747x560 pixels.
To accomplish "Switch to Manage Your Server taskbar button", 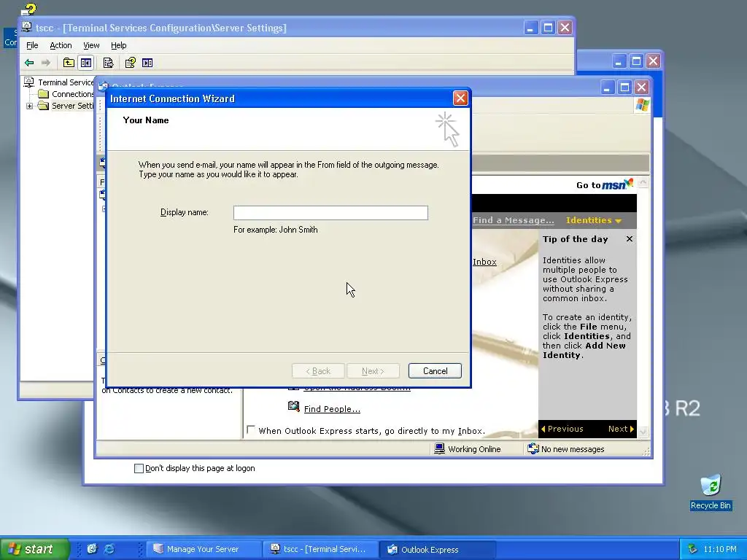I will 204,549.
